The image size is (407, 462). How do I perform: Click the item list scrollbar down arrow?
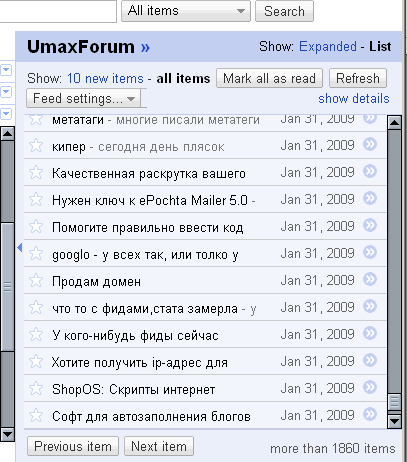pos(394,421)
